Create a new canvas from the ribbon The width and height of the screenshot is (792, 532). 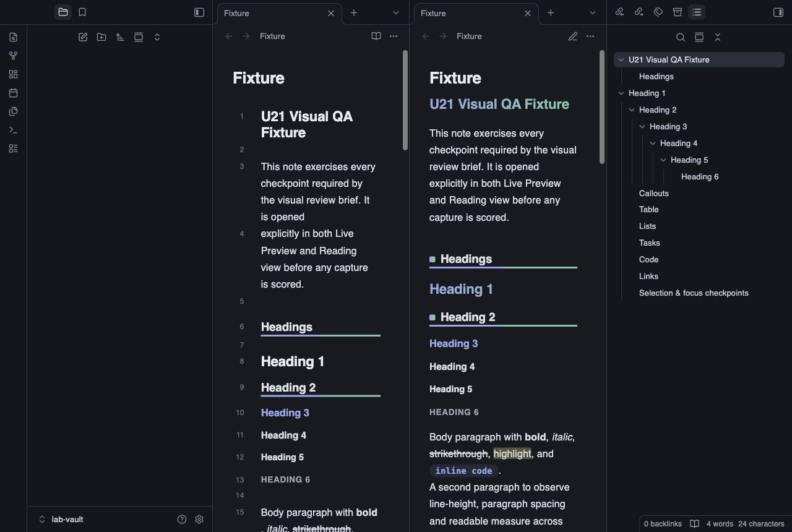[x=14, y=74]
